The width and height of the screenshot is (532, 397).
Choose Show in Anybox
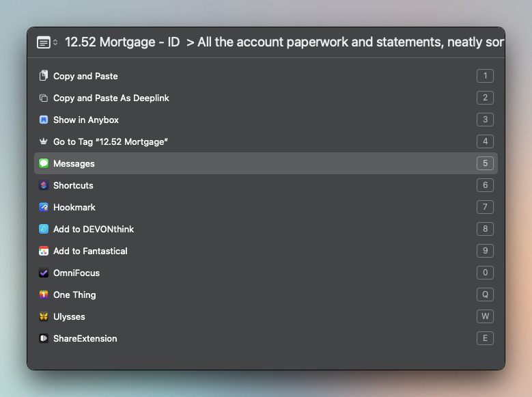[86, 120]
